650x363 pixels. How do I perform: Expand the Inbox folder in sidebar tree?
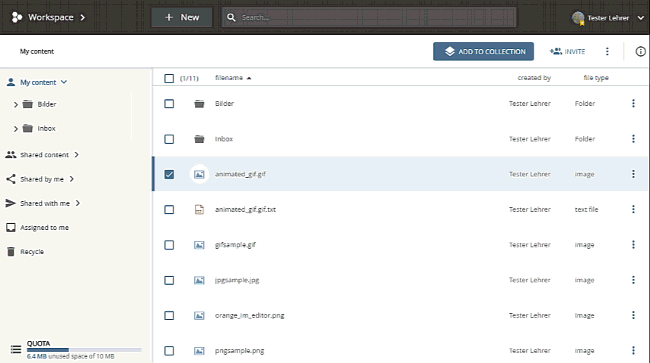[16, 129]
